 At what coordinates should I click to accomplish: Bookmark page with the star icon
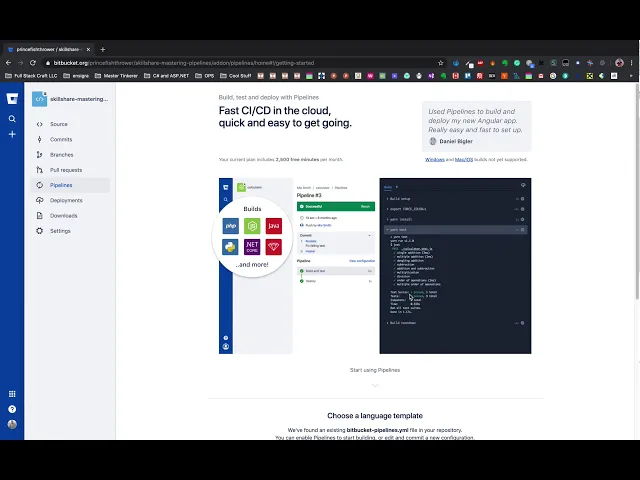[x=440, y=63]
